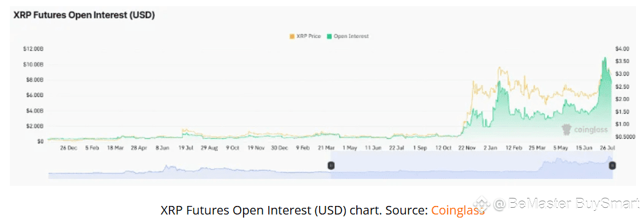Click the 26 Jul date label

[607, 147]
